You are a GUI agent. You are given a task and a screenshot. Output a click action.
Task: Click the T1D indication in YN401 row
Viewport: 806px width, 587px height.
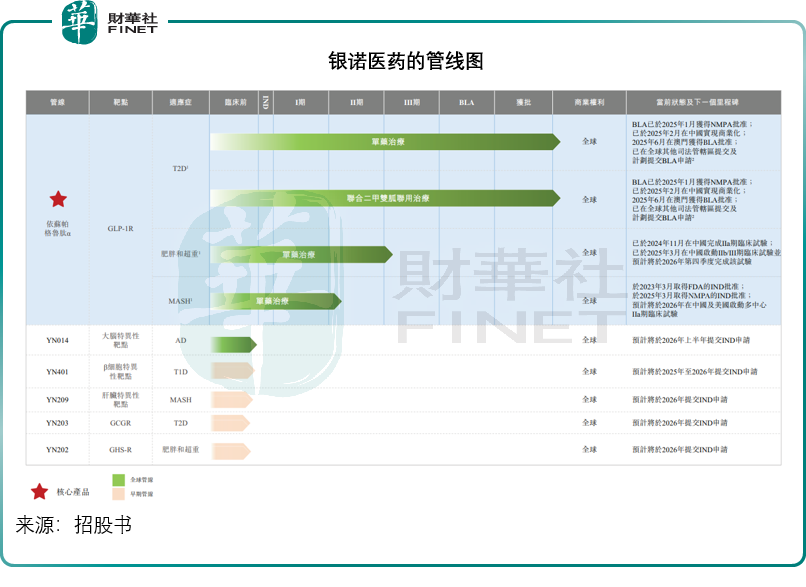tap(181, 372)
